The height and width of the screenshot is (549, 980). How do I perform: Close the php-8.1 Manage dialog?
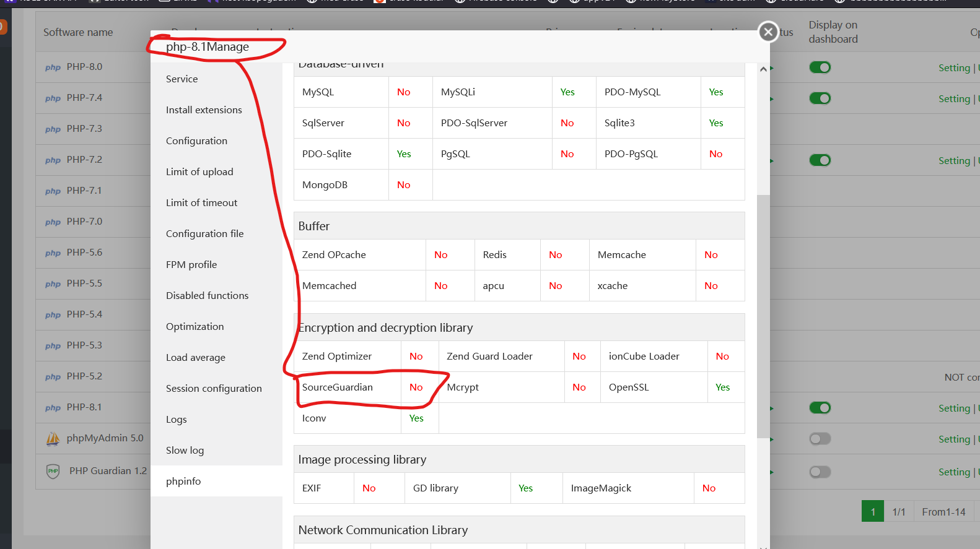(x=768, y=32)
